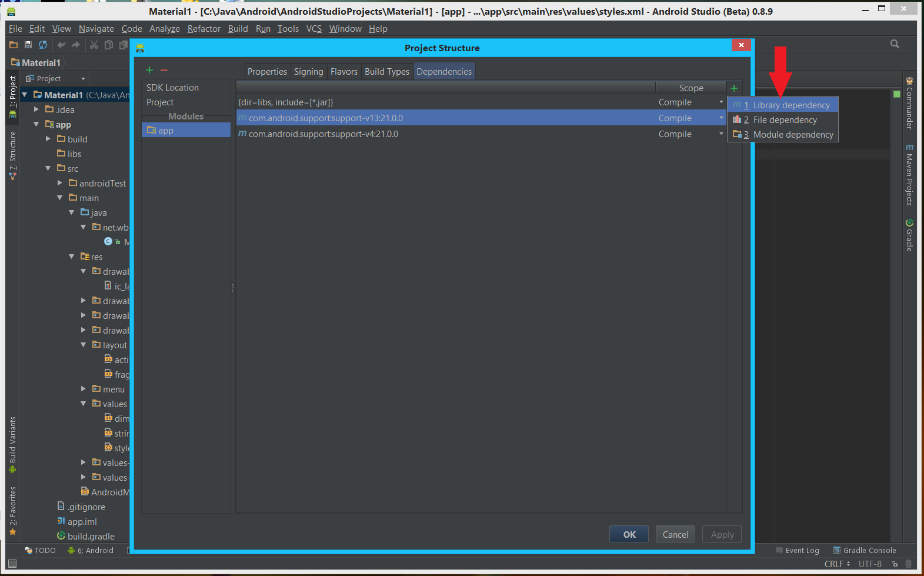Click the Save All toolbar icon
Viewport: 924px width, 576px height.
tap(28, 45)
